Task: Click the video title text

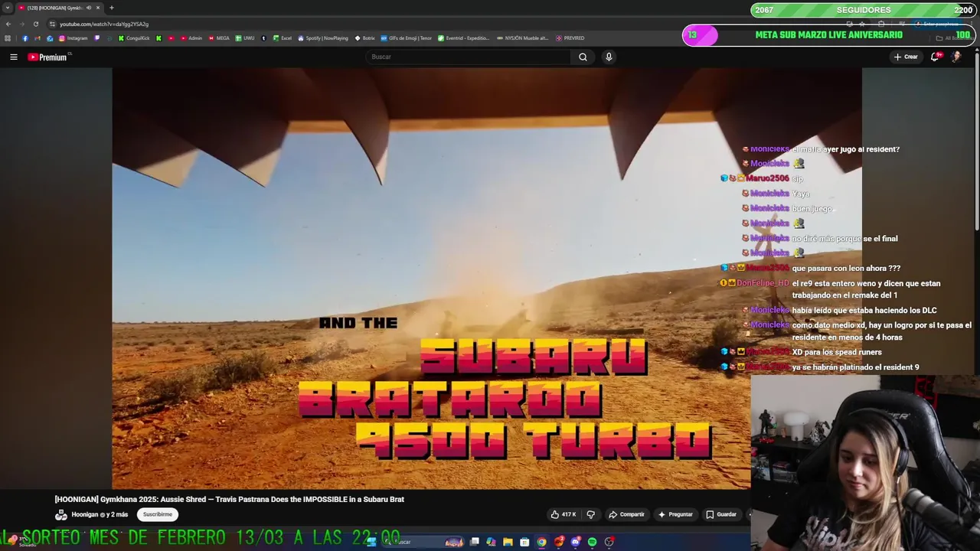Action: [230, 499]
